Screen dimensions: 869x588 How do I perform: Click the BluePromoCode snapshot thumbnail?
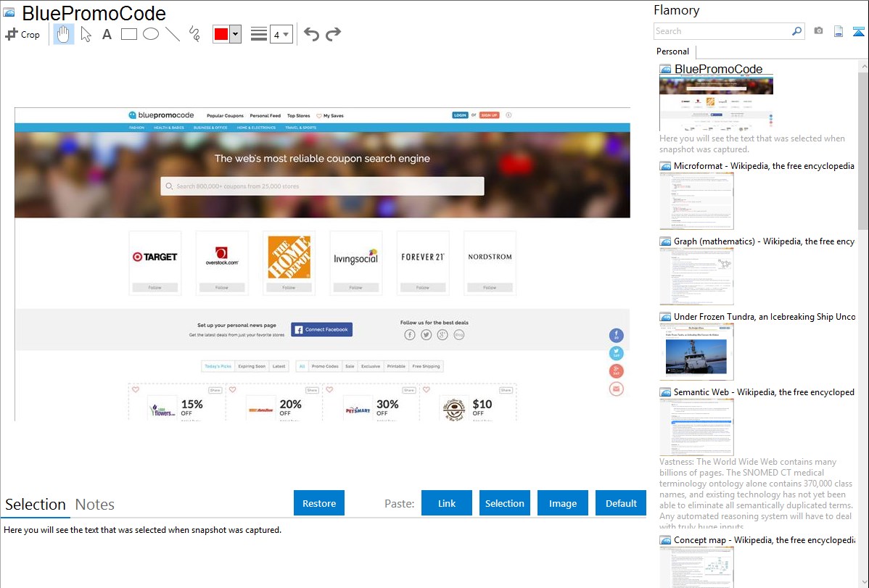click(716, 102)
